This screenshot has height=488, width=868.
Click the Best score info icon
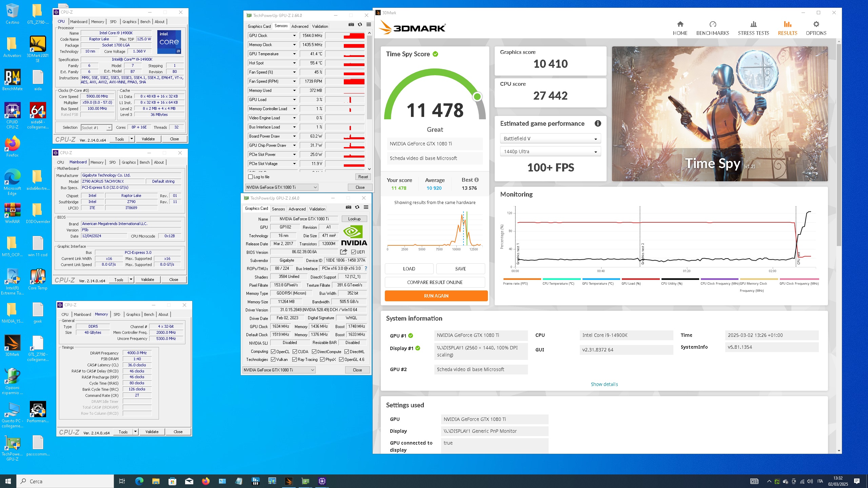tap(476, 180)
